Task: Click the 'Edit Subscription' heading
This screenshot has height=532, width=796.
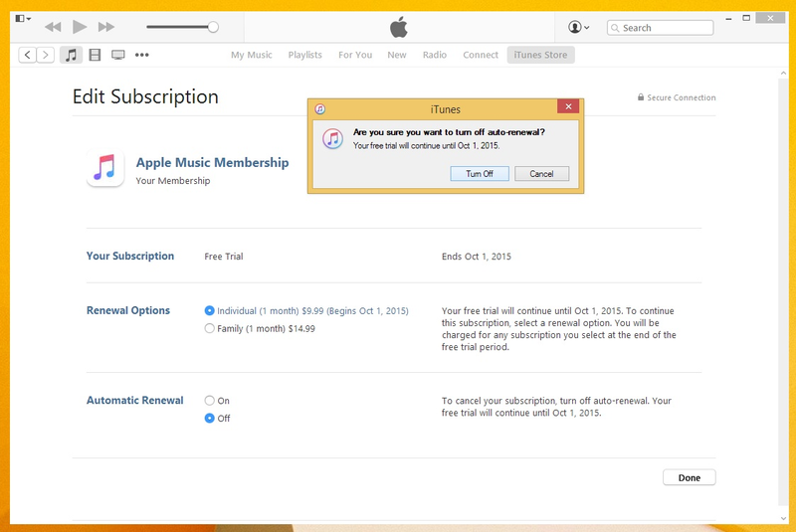Action: (145, 96)
